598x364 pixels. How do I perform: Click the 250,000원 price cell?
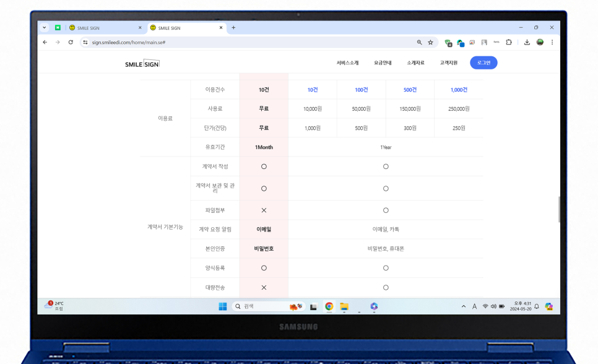pyautogui.click(x=459, y=109)
